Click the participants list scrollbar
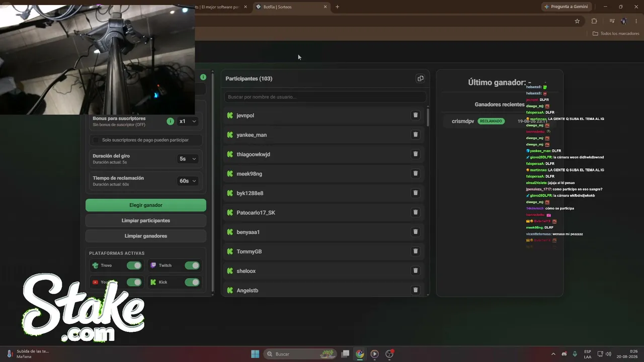This screenshot has width=644, height=362. coord(428,117)
